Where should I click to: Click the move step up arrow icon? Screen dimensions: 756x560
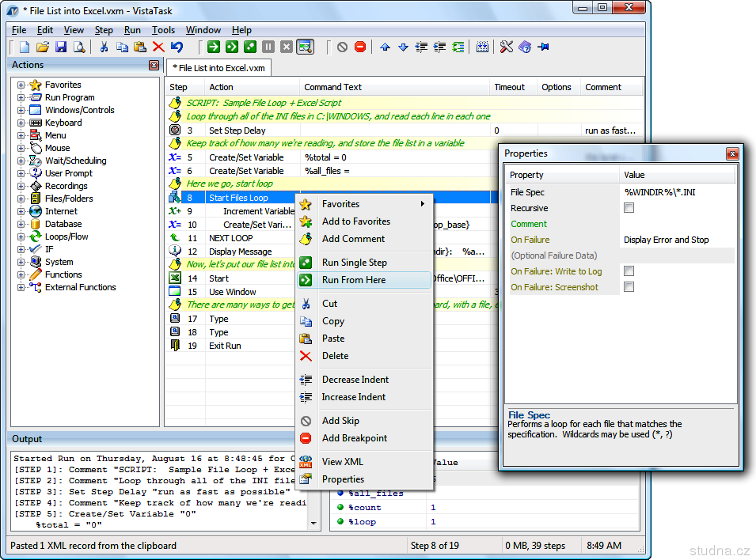pyautogui.click(x=385, y=47)
